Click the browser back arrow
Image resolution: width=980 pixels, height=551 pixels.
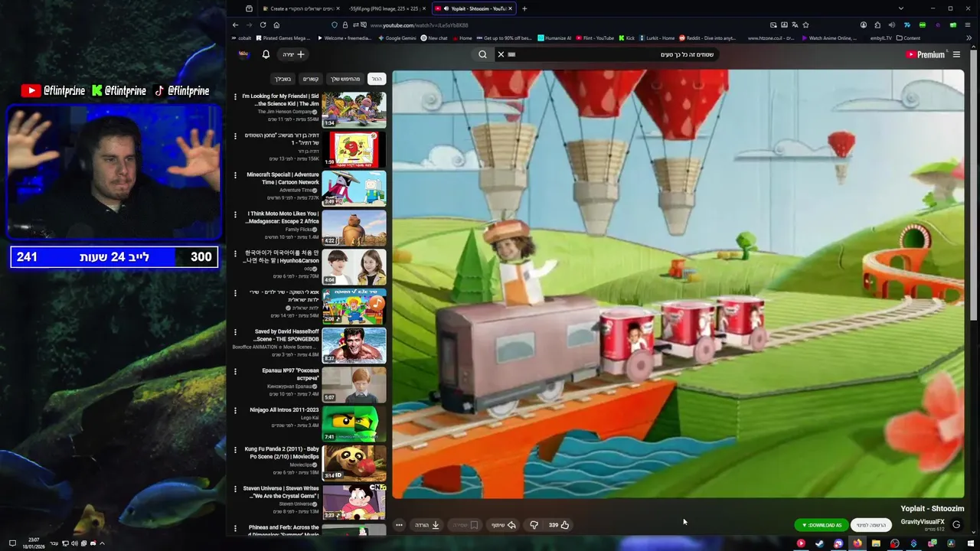(x=235, y=25)
